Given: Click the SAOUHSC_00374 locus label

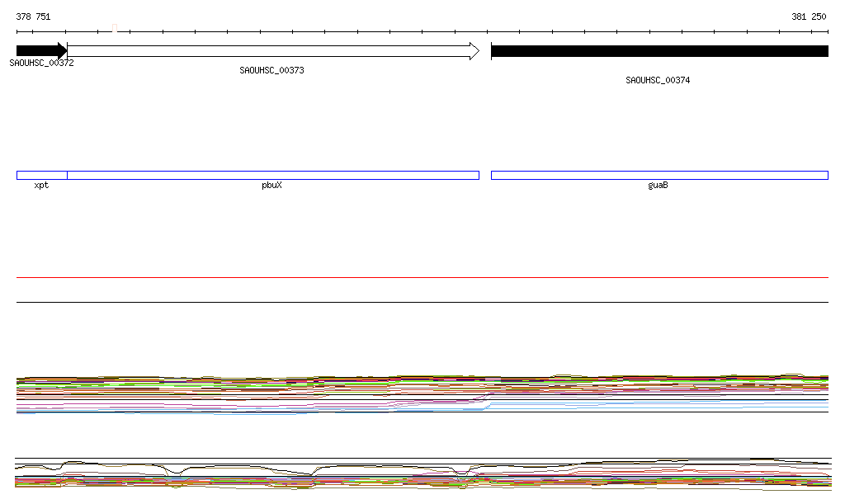Looking at the screenshot, I should 658,81.
